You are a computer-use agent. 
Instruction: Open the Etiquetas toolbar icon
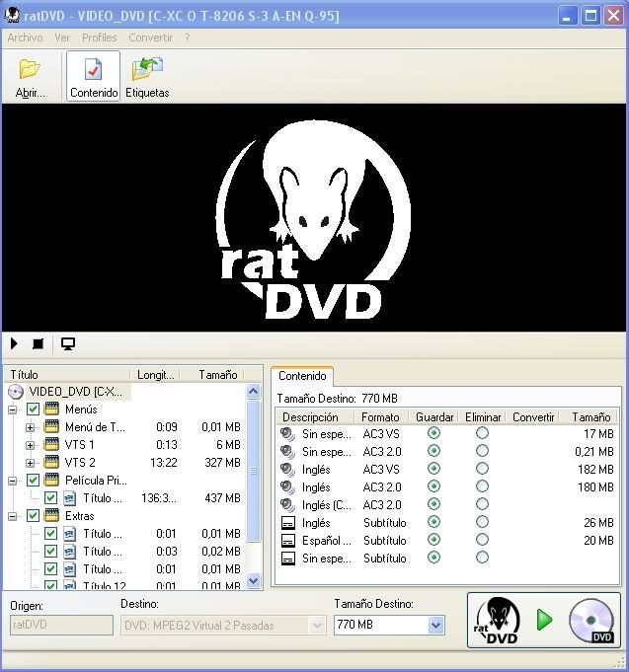point(147,69)
